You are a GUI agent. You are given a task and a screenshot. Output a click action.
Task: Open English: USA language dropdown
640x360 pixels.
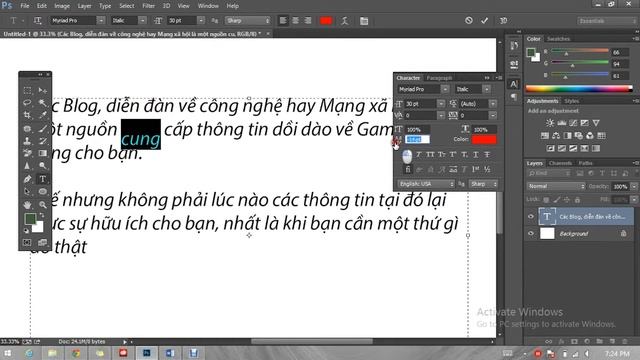[x=426, y=184]
